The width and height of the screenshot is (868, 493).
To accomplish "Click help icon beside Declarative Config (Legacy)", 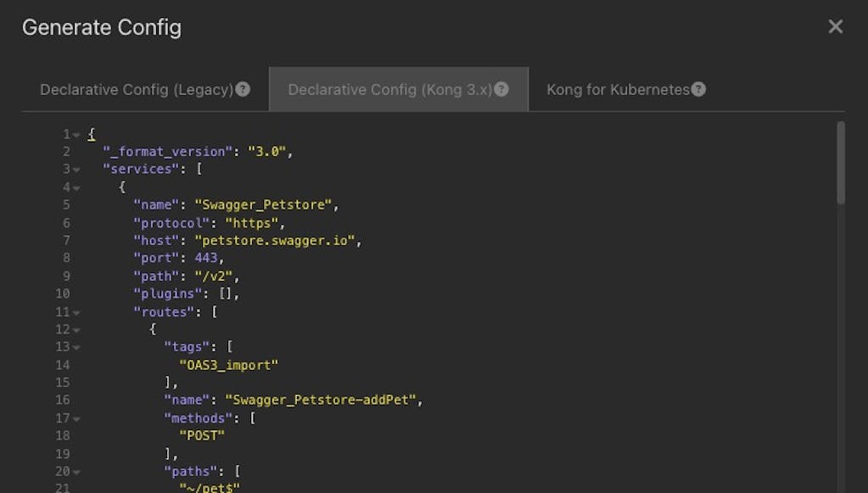I will point(243,89).
